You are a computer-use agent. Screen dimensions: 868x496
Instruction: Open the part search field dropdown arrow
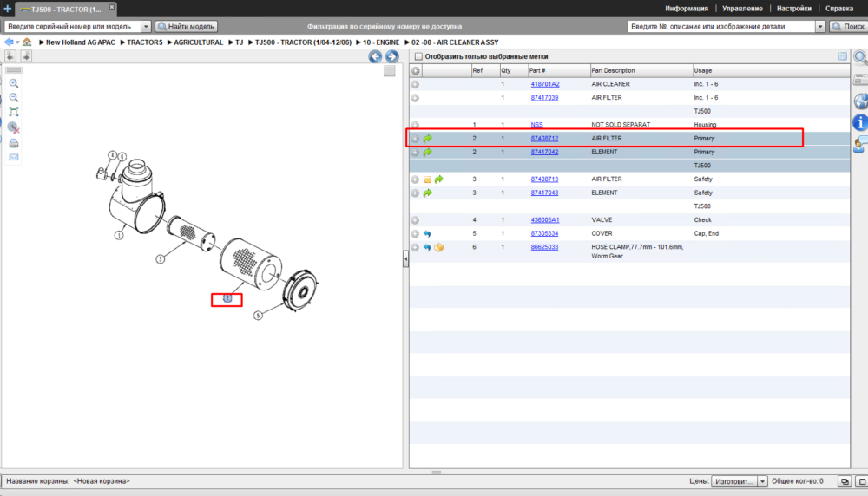click(x=820, y=27)
